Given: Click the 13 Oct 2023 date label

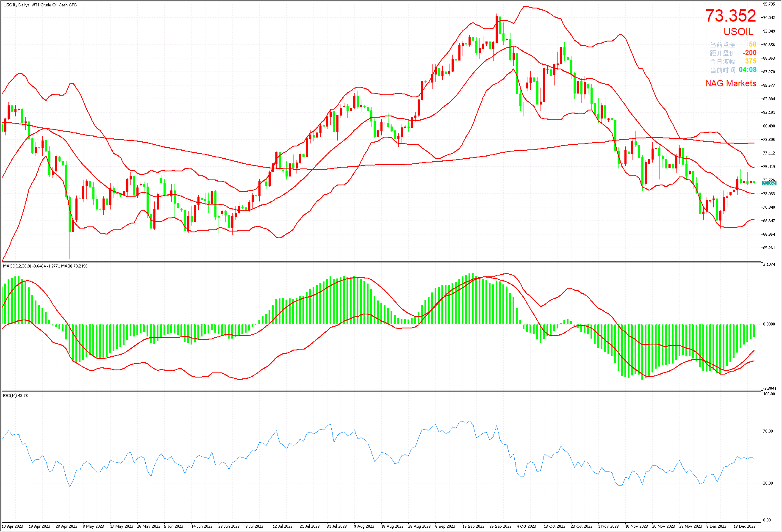Looking at the screenshot, I should pos(555,526).
